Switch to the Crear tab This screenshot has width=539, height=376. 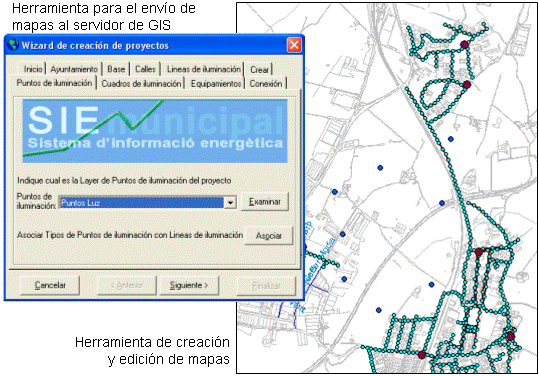pos(259,69)
